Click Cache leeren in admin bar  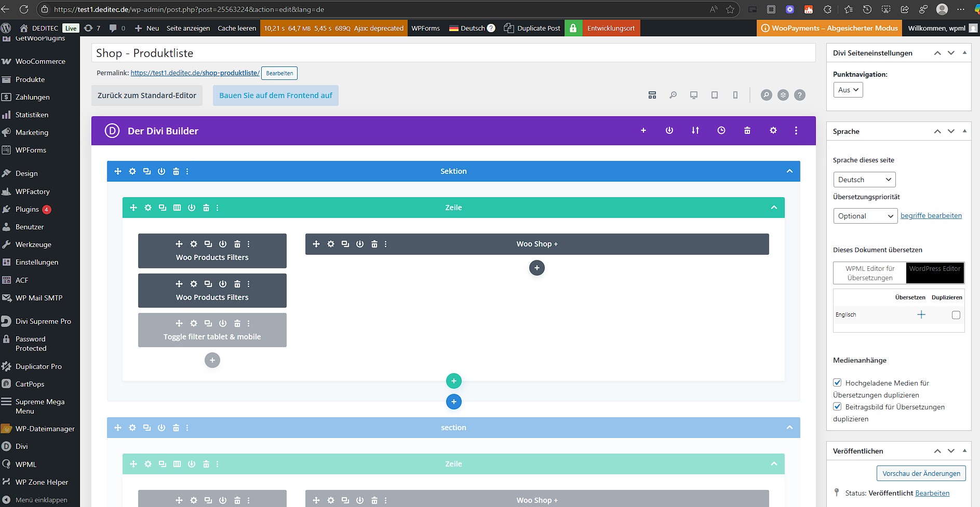(237, 28)
